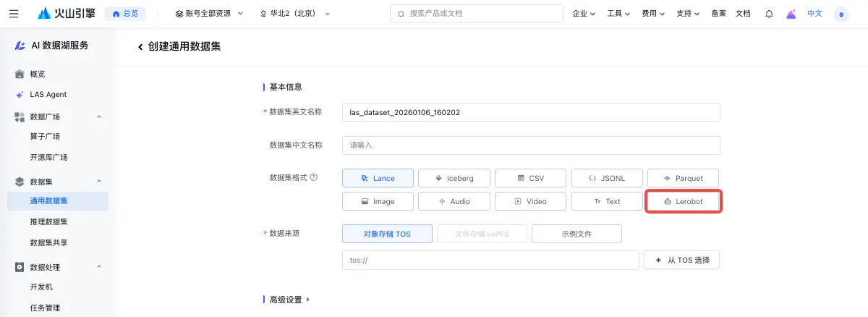Open the 费用 menu

point(652,14)
